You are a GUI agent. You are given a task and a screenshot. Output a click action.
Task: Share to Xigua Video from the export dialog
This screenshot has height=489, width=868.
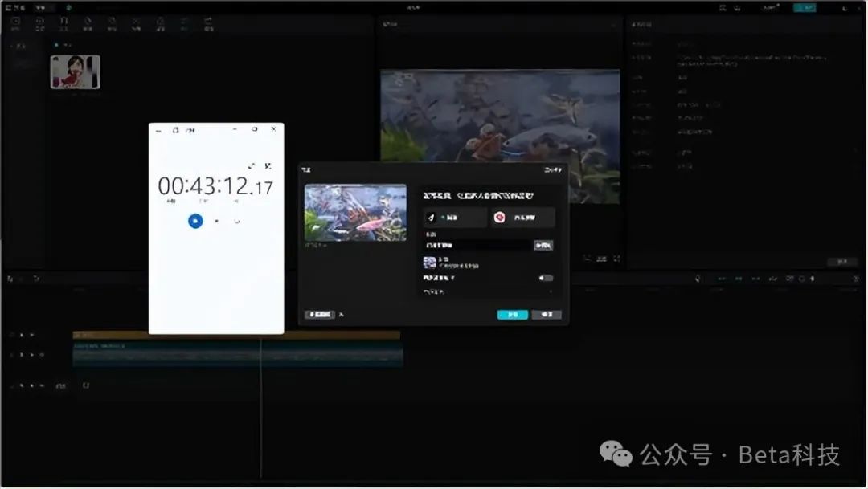coord(523,218)
